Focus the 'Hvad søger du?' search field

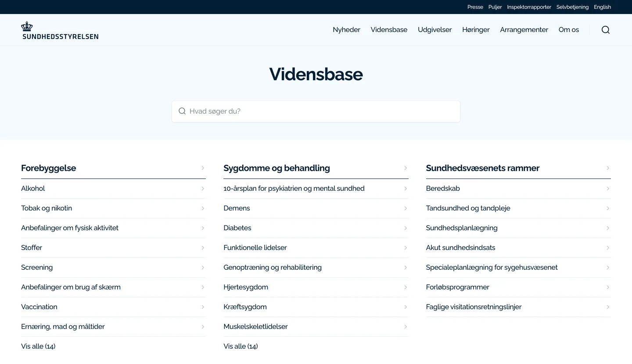[316, 111]
